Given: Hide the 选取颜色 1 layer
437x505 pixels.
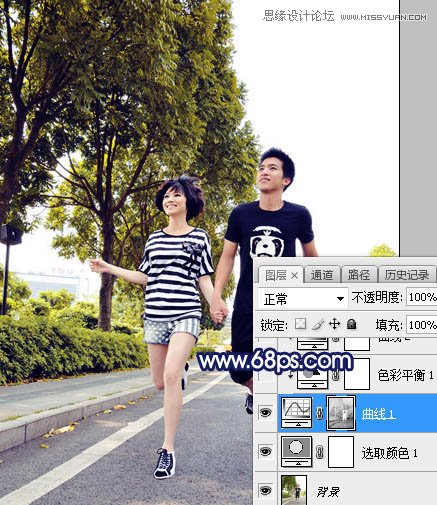Looking at the screenshot, I should click(x=266, y=451).
